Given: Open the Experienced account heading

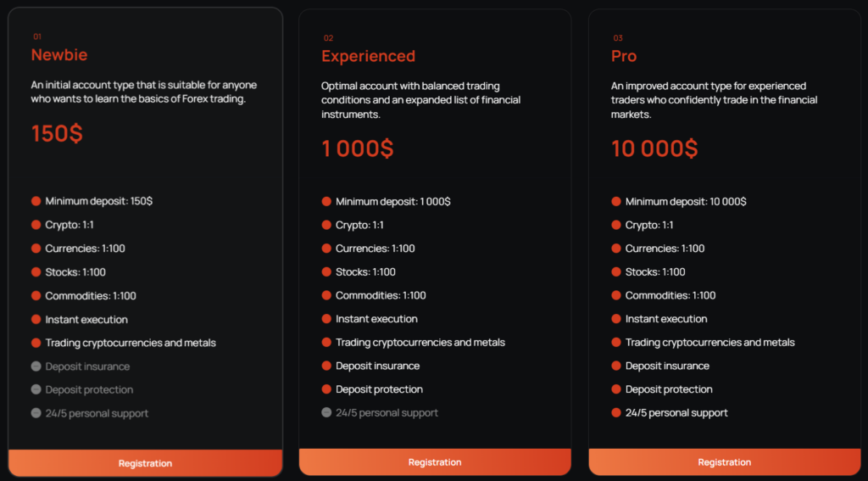Looking at the screenshot, I should pos(368,56).
